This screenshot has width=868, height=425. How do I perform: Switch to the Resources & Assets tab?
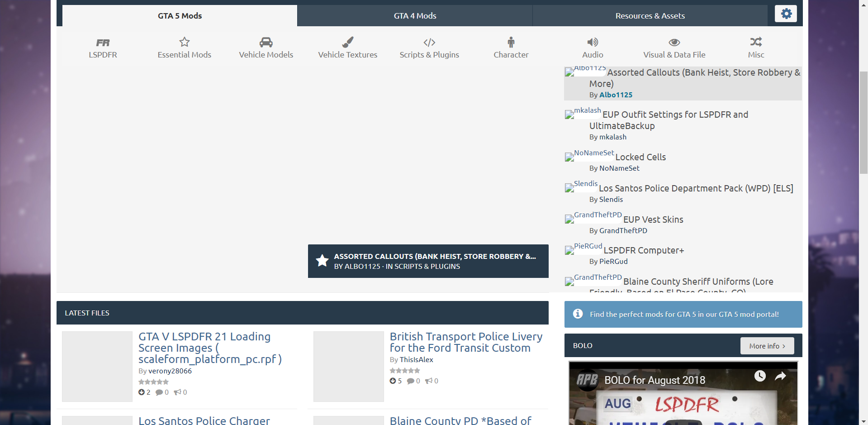pos(650,16)
